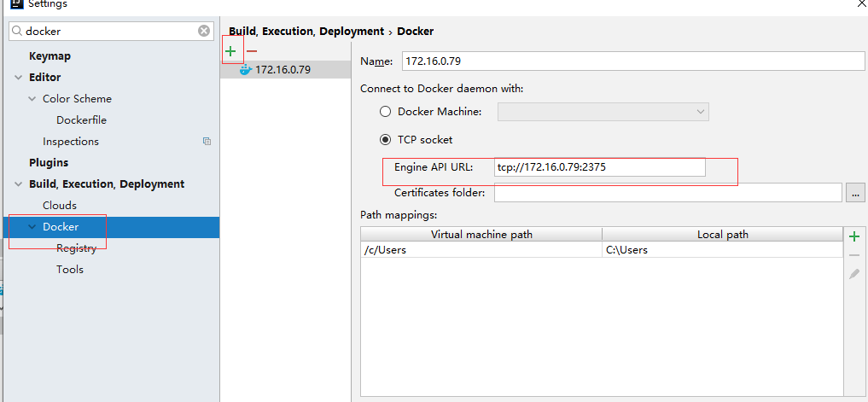Browse for the certificates folder
This screenshot has width=868, height=402.
click(855, 193)
